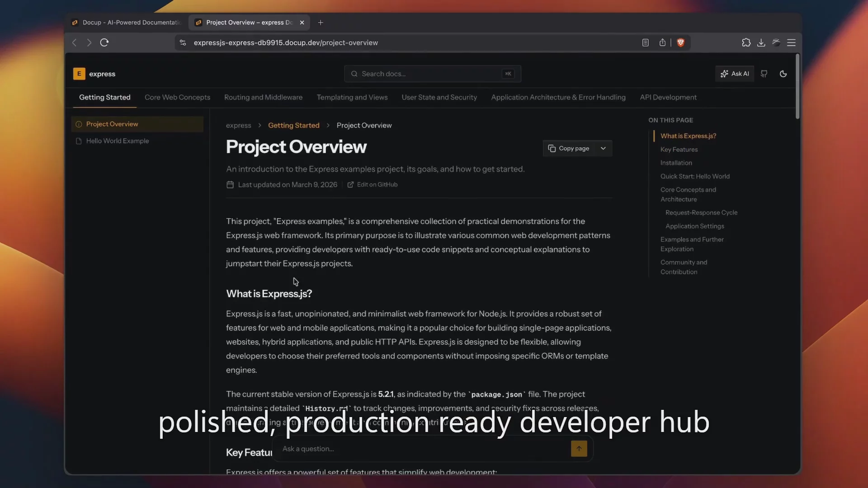Screen dimensions: 868x488
Task: Toggle dark mode with the moon icon
Action: point(783,74)
